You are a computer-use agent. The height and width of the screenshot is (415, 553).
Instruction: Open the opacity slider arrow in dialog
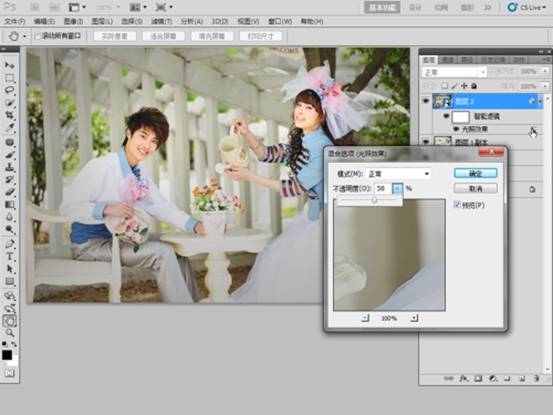[397, 189]
